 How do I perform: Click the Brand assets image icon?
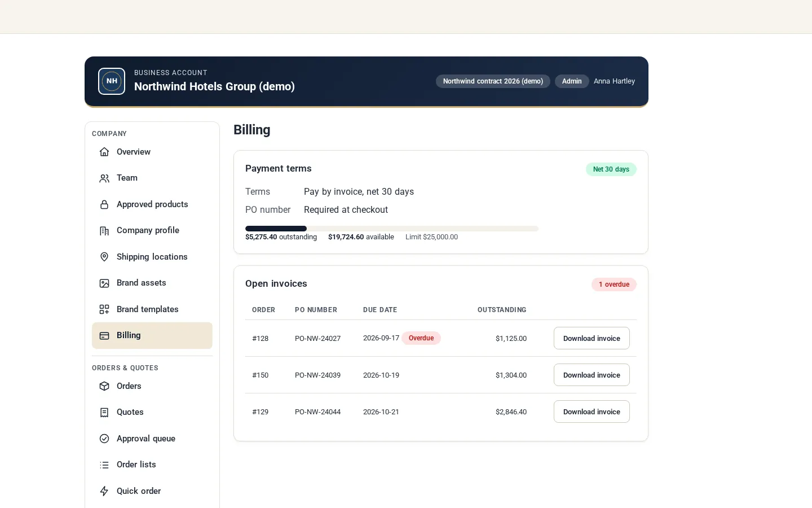click(x=104, y=283)
